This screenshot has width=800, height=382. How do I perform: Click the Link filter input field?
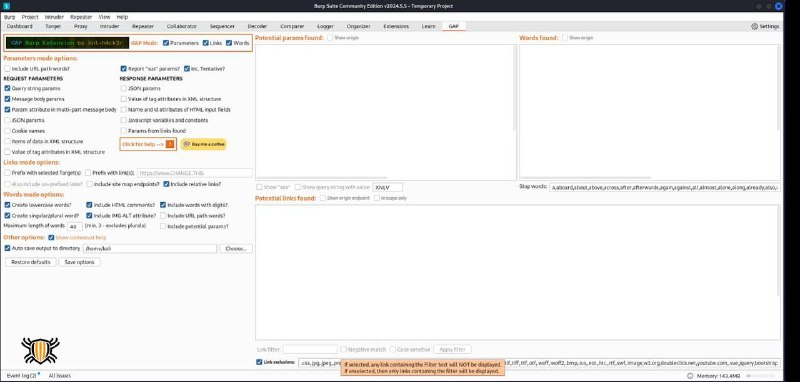(x=310, y=349)
